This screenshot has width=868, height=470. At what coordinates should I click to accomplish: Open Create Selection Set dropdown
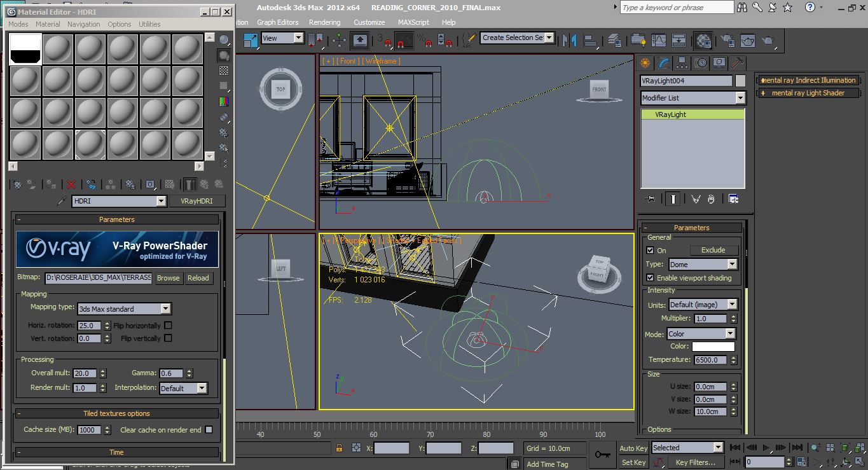coord(517,38)
